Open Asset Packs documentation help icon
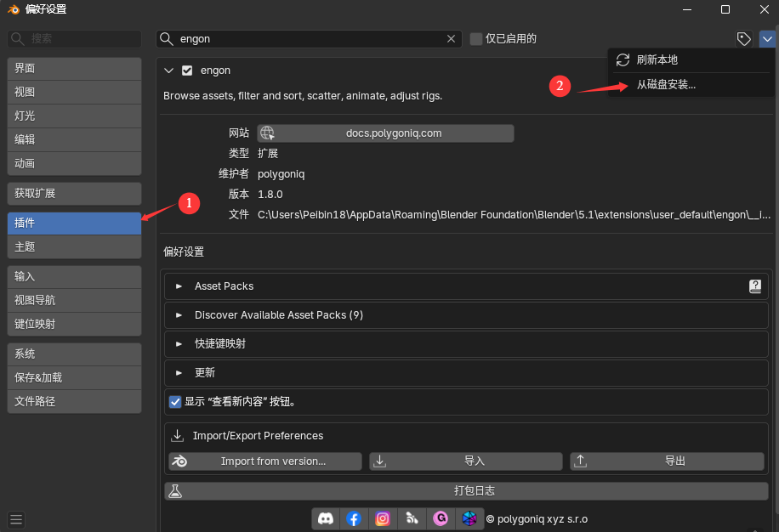The image size is (779, 532). tap(754, 286)
